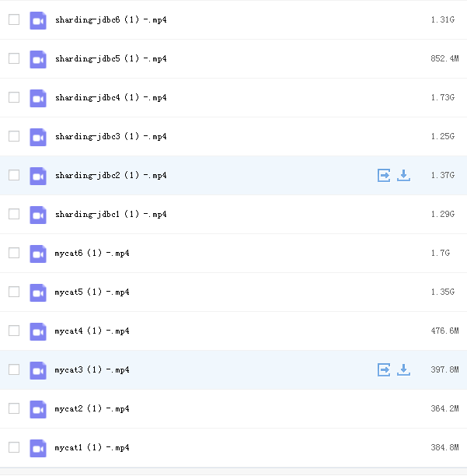This screenshot has height=476, width=467.
Task: Open file name mycat5 (1) -.mp4
Action: coord(92,292)
